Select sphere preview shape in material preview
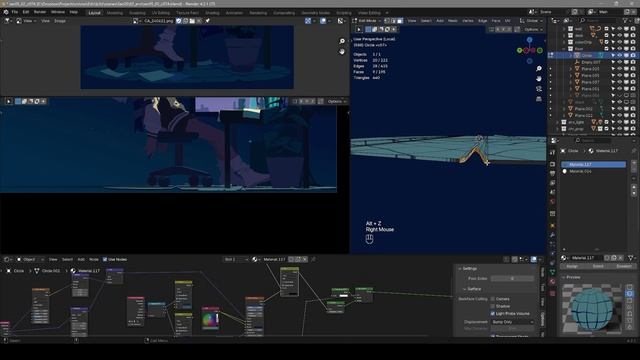 coord(629,293)
